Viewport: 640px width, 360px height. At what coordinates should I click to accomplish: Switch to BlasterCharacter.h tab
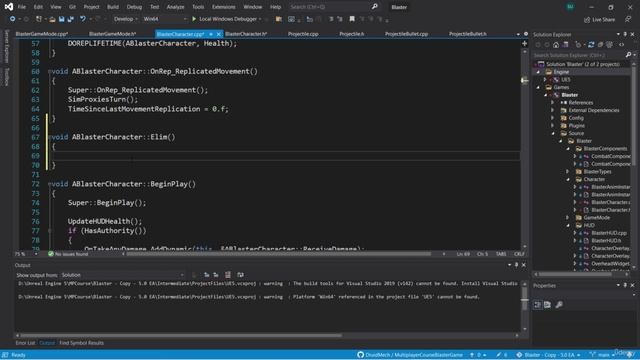(x=246, y=34)
